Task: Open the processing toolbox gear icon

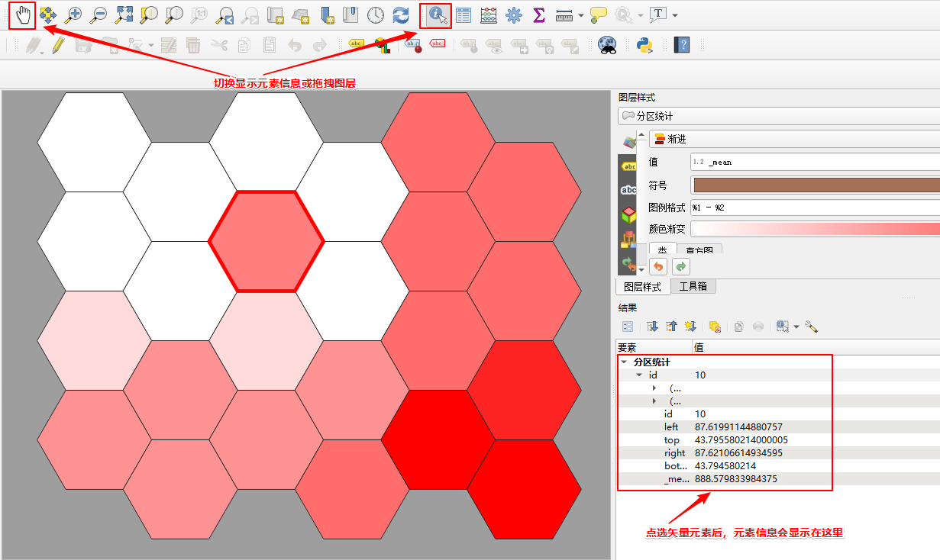Action: [x=514, y=14]
